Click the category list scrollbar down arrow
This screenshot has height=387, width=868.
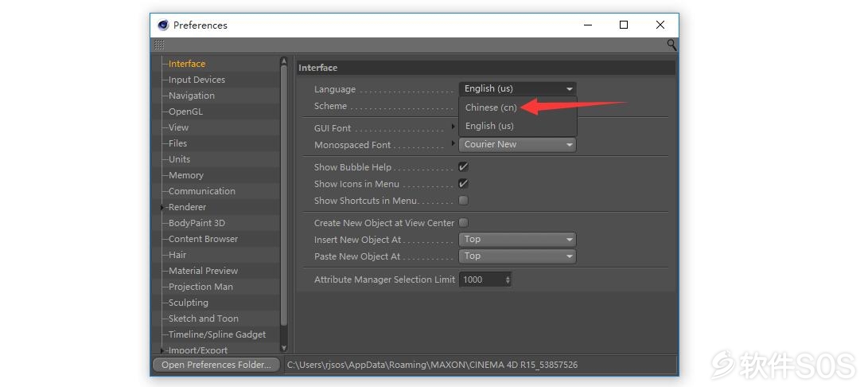click(x=284, y=348)
